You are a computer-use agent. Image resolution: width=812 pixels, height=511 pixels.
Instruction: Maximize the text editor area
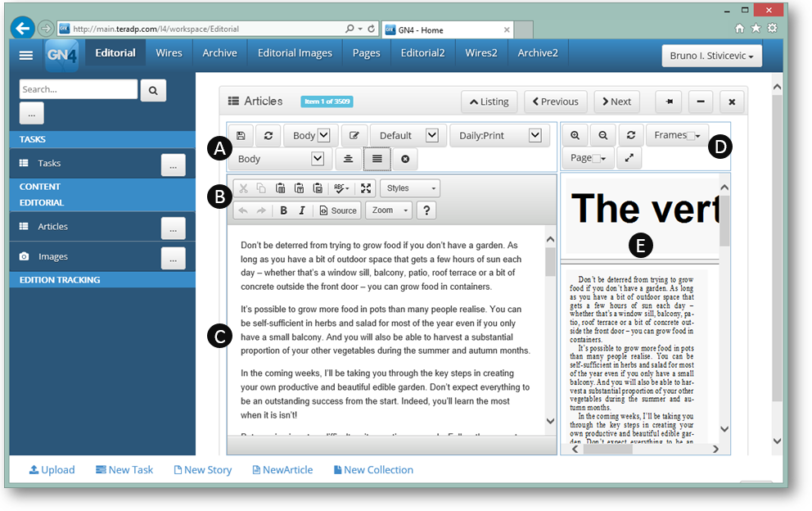coord(366,188)
